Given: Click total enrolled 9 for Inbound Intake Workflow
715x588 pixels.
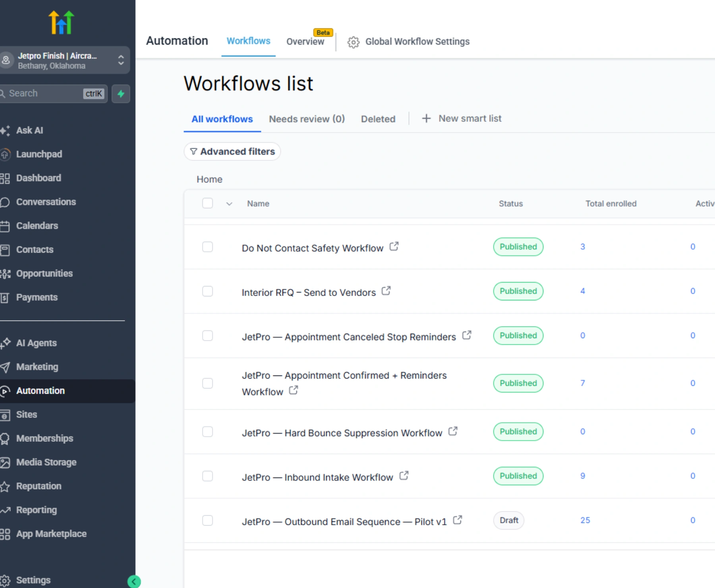Looking at the screenshot, I should (583, 476).
